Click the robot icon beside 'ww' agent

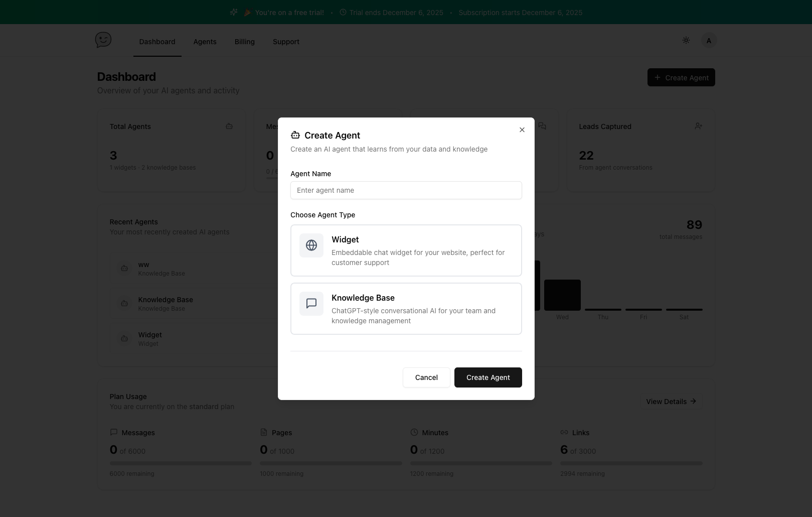124,269
